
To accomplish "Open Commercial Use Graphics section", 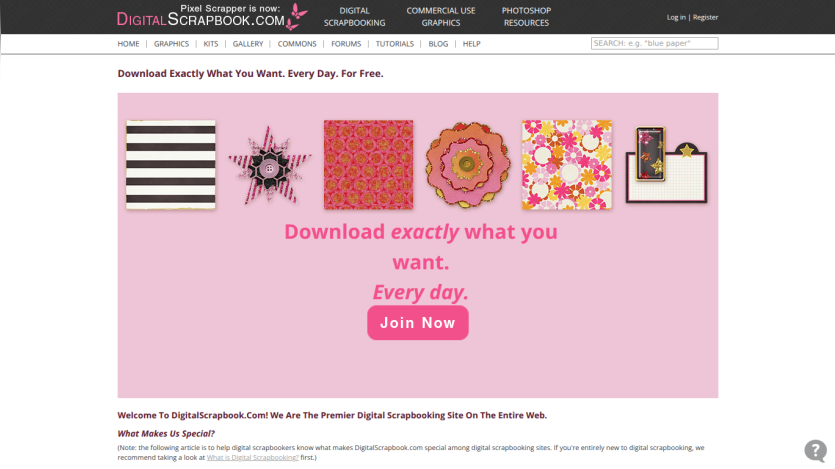I will point(440,17).
